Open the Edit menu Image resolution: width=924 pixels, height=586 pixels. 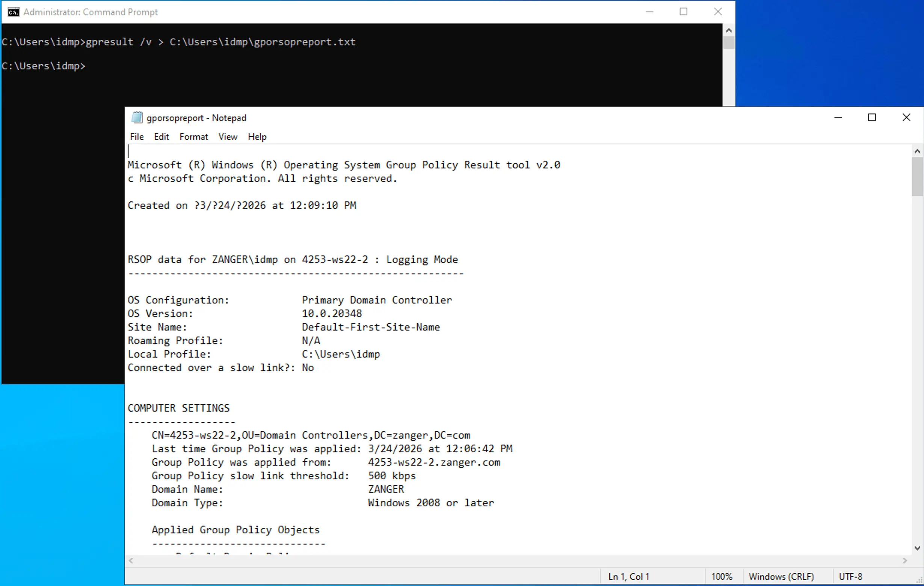(x=161, y=137)
